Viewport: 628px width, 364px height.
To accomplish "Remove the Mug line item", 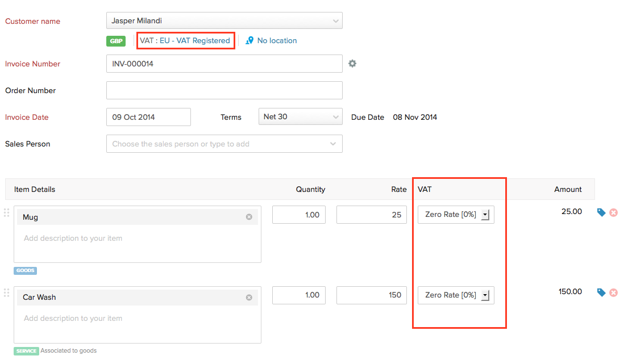I will click(613, 212).
